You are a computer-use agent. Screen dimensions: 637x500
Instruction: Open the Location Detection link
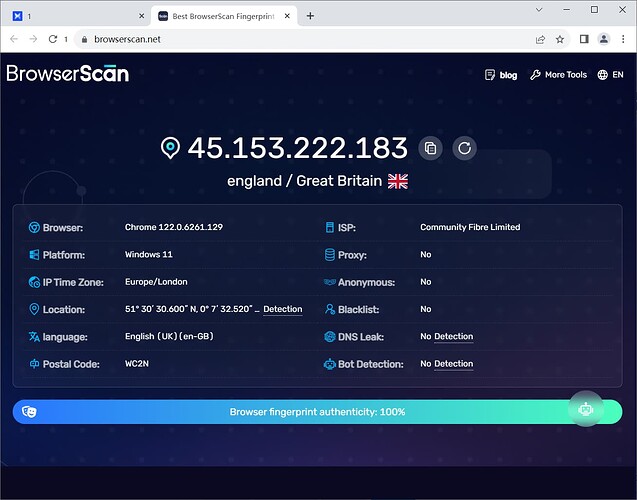(x=283, y=309)
